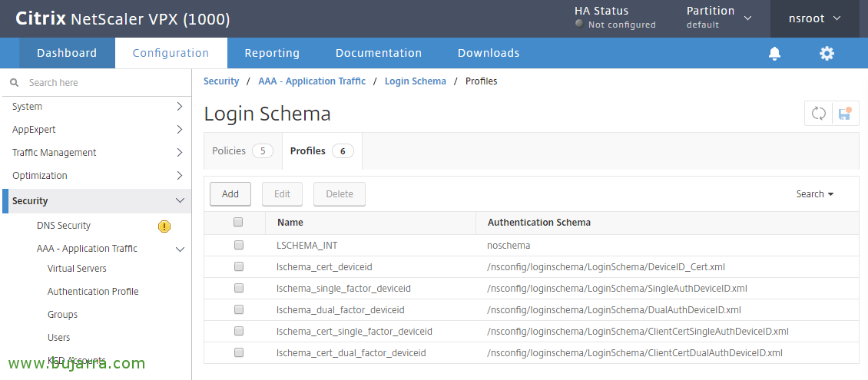Open Groups in the sidebar

tap(62, 314)
